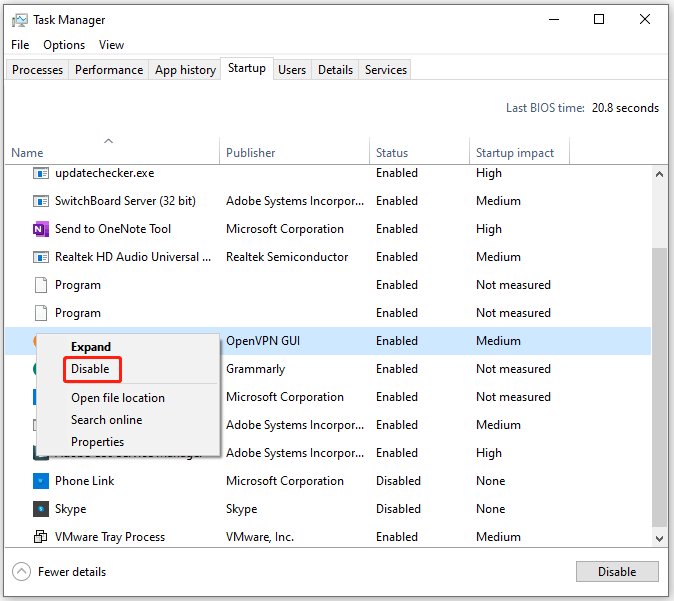Image resolution: width=674 pixels, height=601 pixels.
Task: Select SwitchBoard Server (32 bit) entry
Action: pyautogui.click(x=125, y=201)
